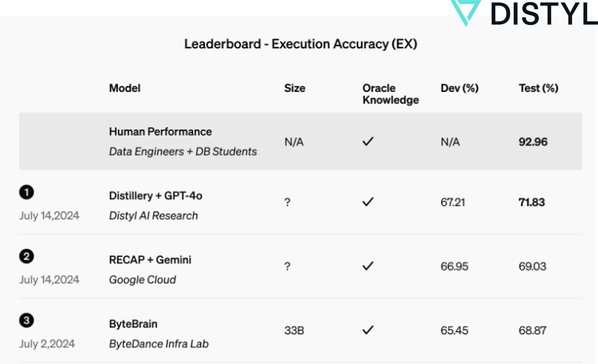Open the RECAP + Gemini entry
This screenshot has height=364, width=598.
click(150, 260)
